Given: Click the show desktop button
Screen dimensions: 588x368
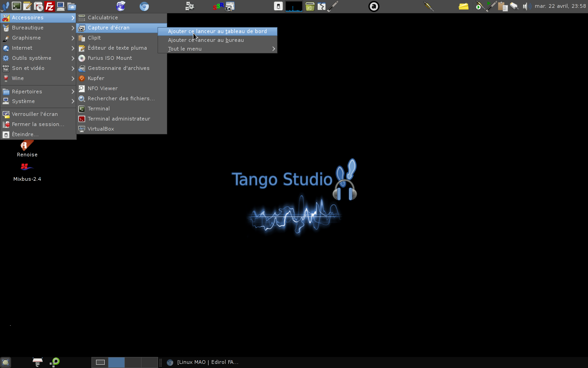Looking at the screenshot, I should 6,362.
